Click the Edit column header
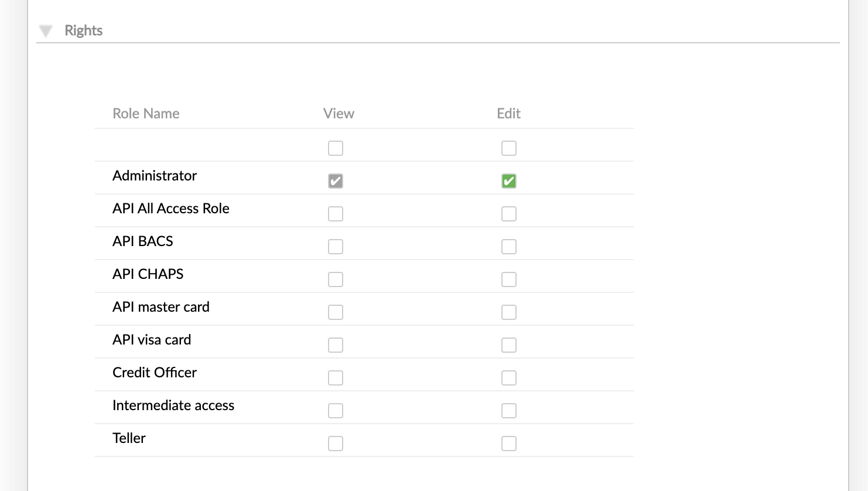Viewport: 868px width, 491px height. pos(508,113)
